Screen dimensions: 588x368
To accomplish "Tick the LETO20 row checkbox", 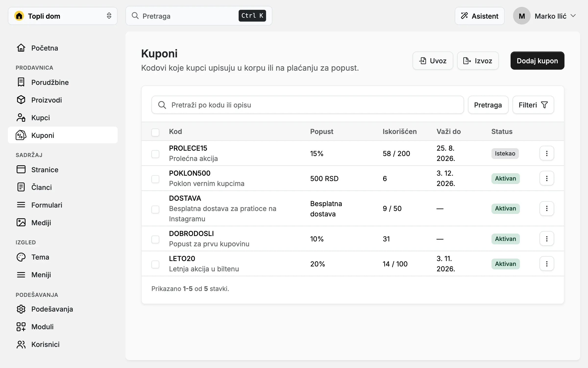I will tap(155, 264).
